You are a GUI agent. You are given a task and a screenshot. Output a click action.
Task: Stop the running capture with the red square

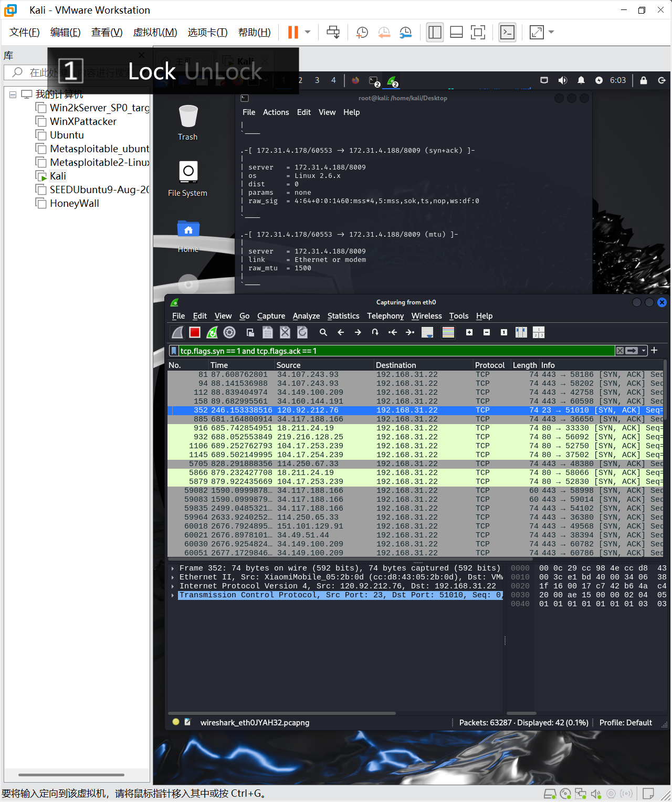pyautogui.click(x=195, y=332)
